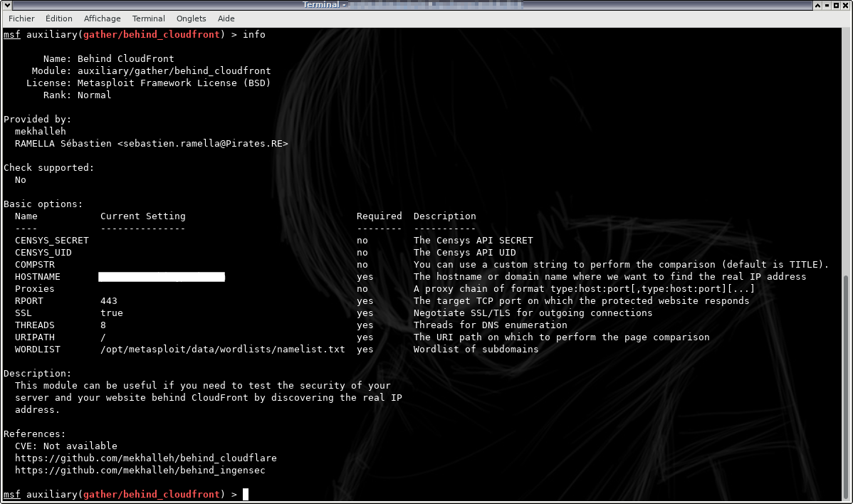Click the Negotiate SSL/TLS description text
The image size is (853, 504).
tap(533, 313)
